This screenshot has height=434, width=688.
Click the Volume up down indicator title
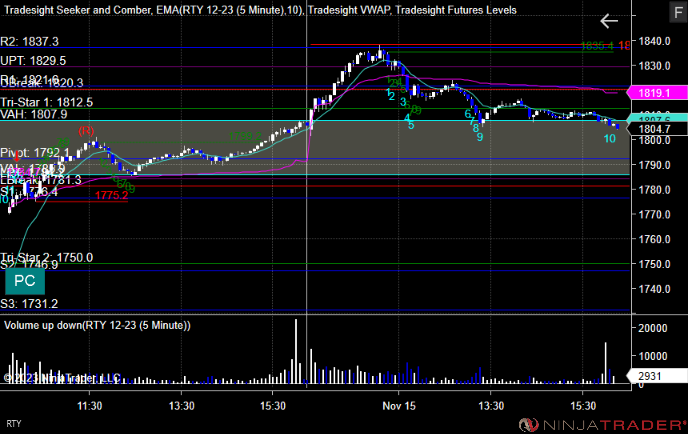coord(97,325)
